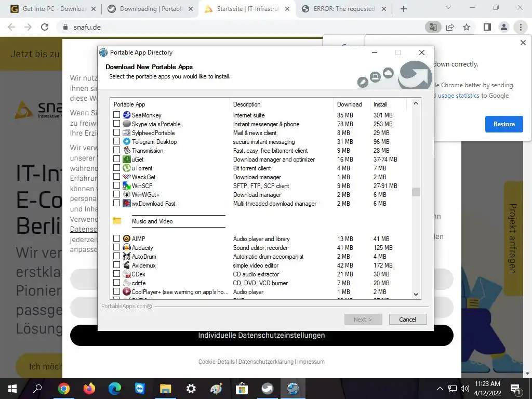
Task: Open the Impressum link
Action: coord(311,362)
